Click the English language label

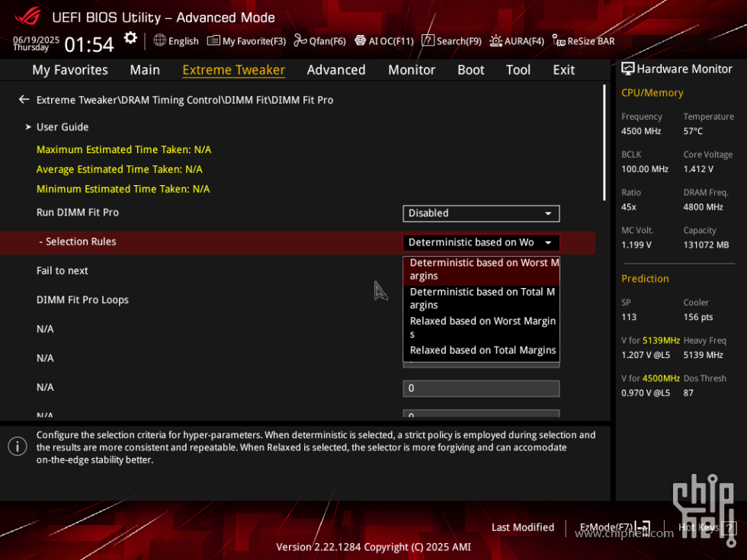(x=184, y=41)
